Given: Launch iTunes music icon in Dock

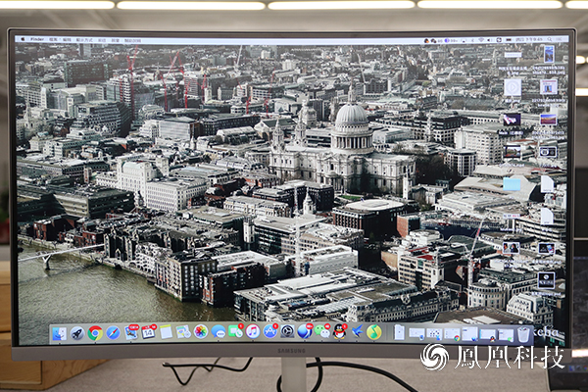Looking at the screenshot, I should click(253, 332).
